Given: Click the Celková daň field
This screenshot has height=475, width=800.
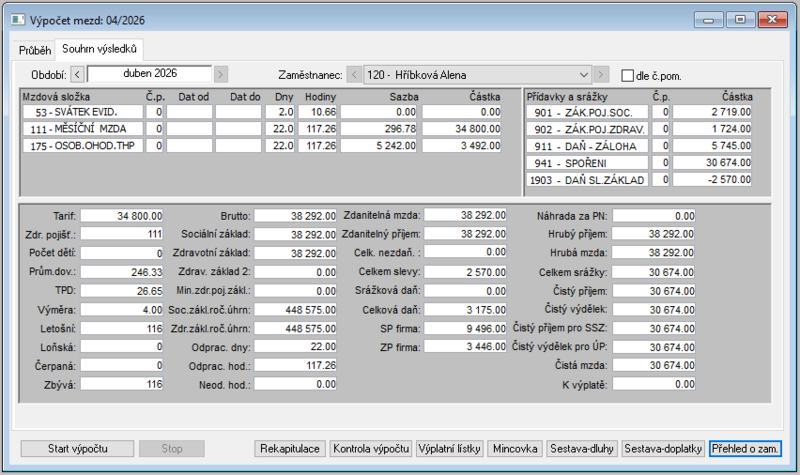Looking at the screenshot, I should [x=465, y=310].
